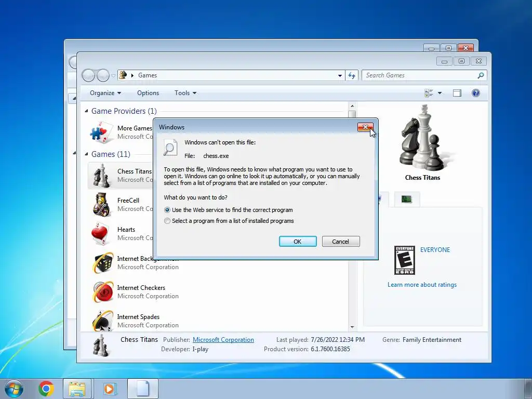532x399 pixels.
Task: Click OK in the Windows dialog
Action: 298,242
